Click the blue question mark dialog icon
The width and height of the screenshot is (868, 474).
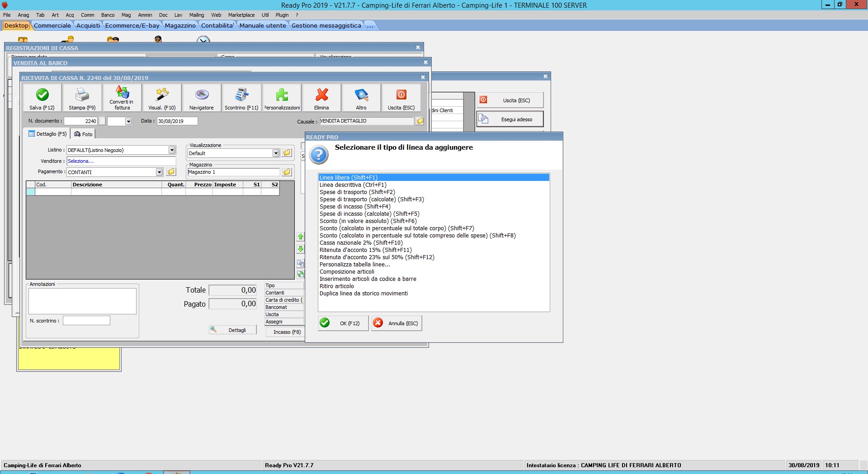click(x=319, y=155)
